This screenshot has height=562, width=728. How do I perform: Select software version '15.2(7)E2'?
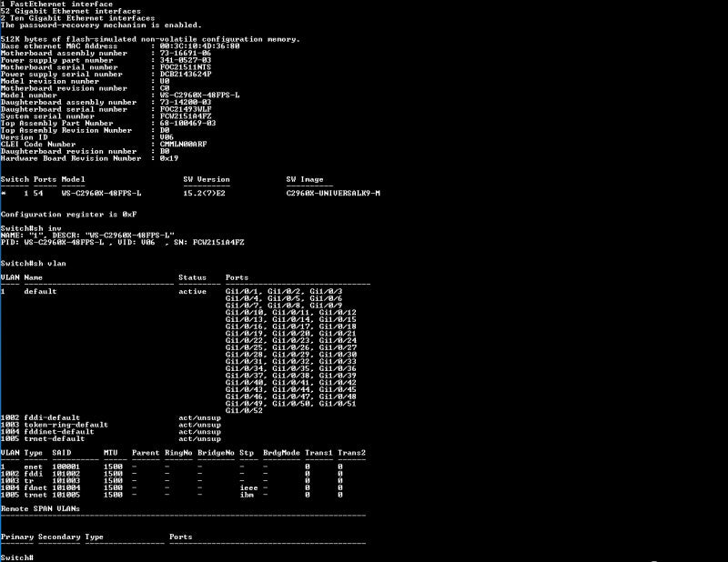coord(204,193)
